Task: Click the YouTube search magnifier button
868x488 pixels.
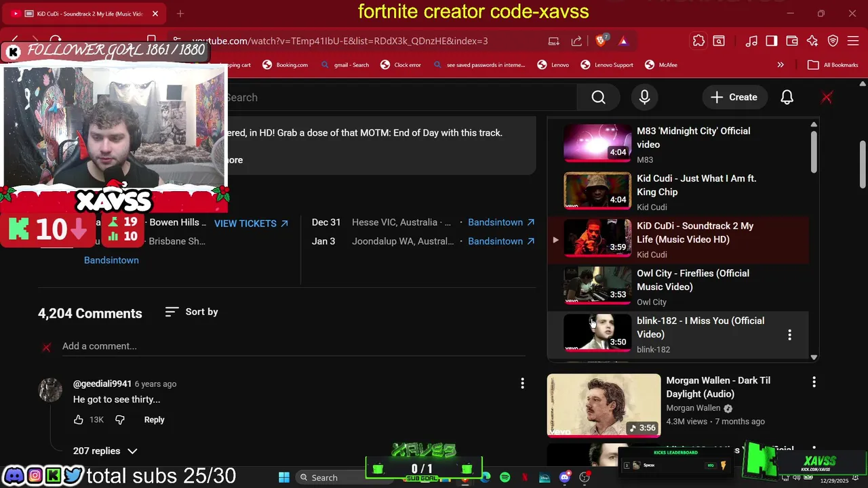Action: [598, 98]
